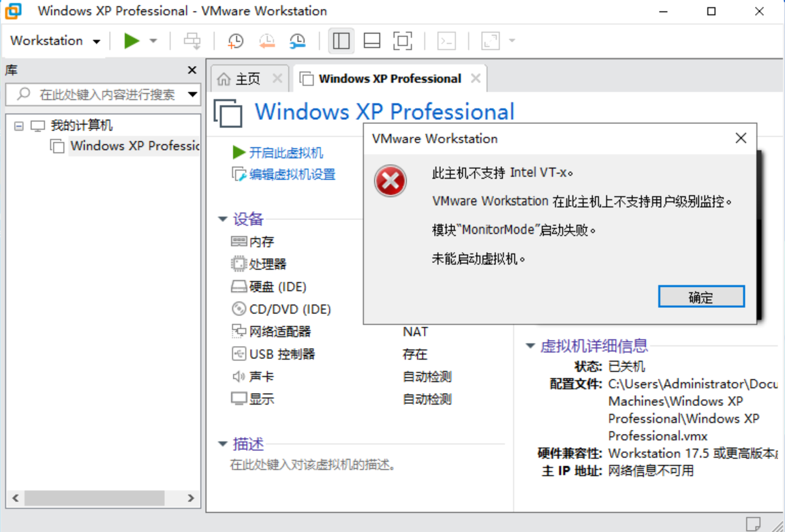
Task: Select the 硬盘 (IDE) device row
Action: coord(268,287)
